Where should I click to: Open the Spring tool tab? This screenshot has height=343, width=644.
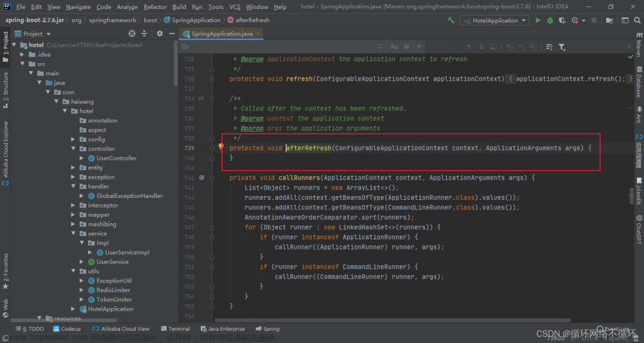pos(267,329)
